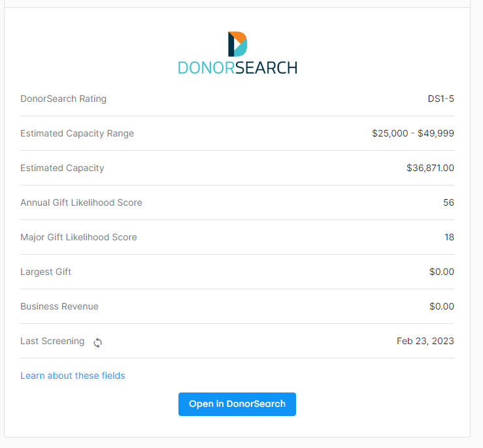Click the Annual Gift Likelihood Score label
This screenshot has height=448, width=483.
click(81, 202)
